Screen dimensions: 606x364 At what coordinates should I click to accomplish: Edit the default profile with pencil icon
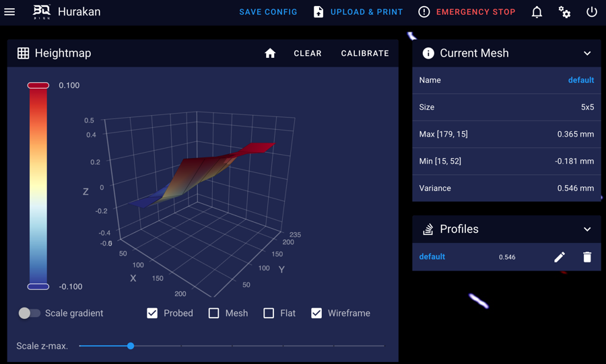click(x=560, y=257)
